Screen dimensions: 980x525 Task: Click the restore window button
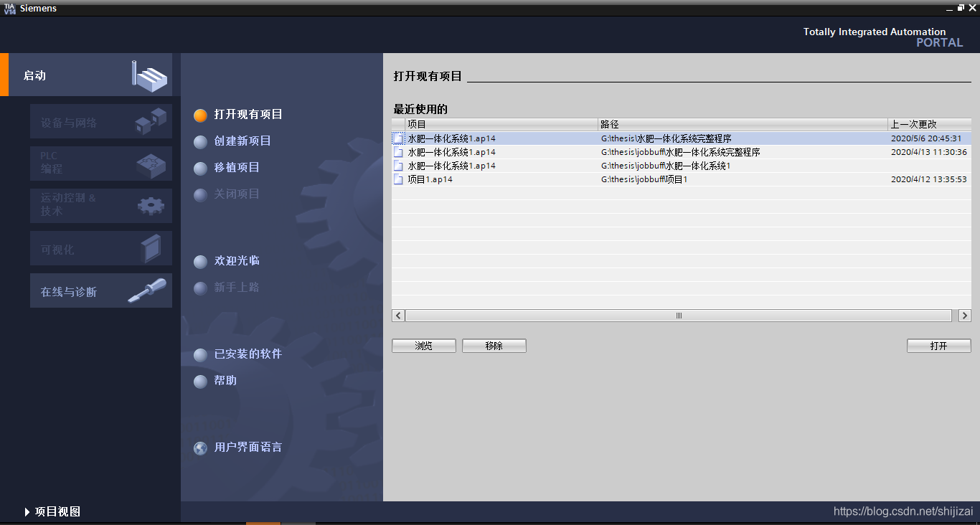(961, 7)
